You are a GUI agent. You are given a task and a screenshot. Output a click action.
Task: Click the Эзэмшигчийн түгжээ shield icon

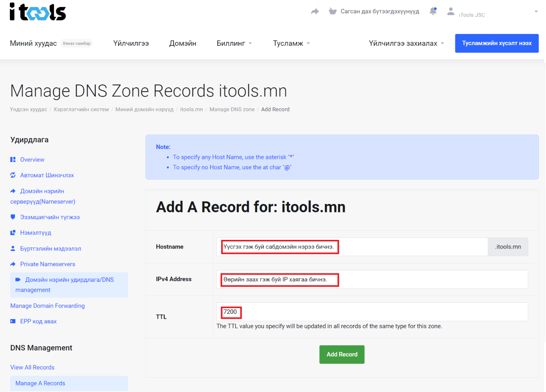pyautogui.click(x=13, y=217)
